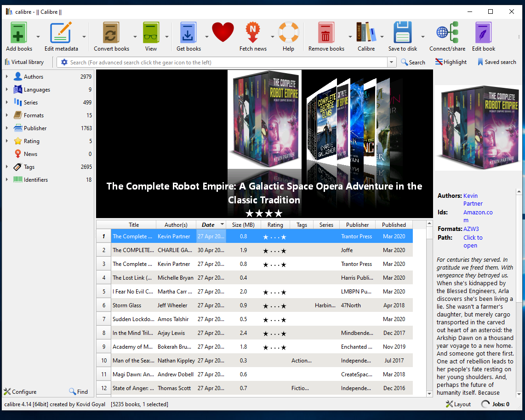Click the Add books icon
This screenshot has height=420, width=525.
[19, 33]
